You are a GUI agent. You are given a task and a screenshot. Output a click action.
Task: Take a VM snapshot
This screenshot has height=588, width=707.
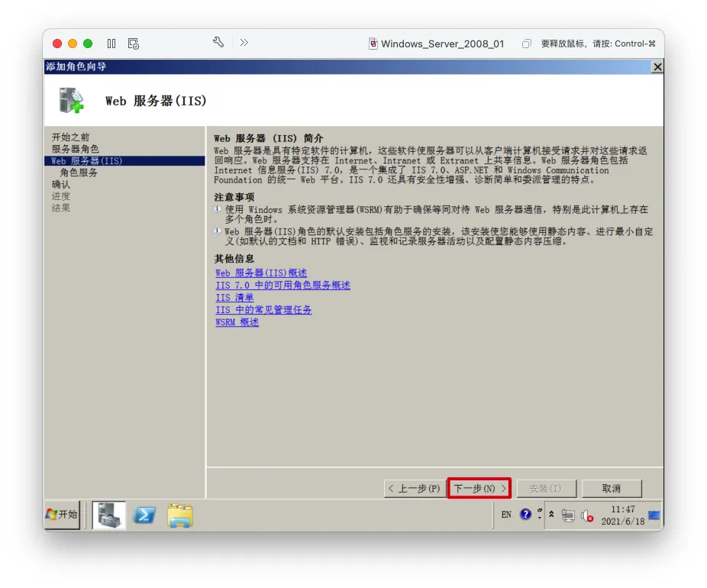[x=133, y=44]
